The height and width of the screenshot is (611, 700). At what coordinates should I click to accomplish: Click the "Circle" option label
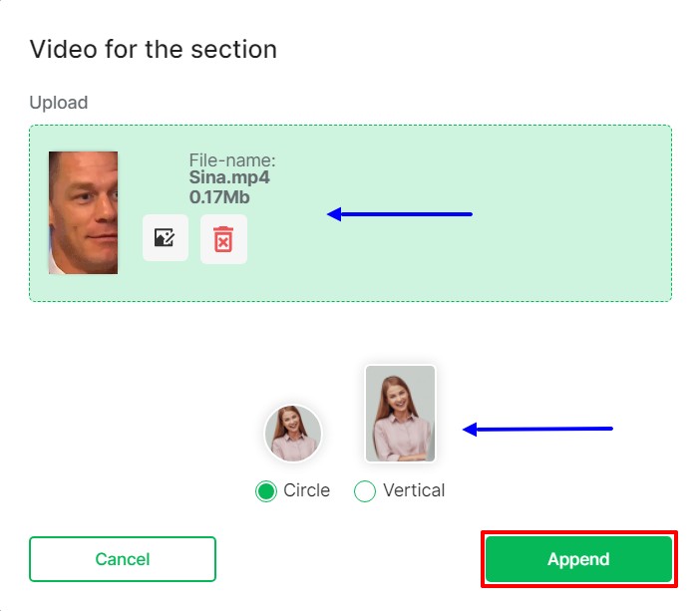306,491
